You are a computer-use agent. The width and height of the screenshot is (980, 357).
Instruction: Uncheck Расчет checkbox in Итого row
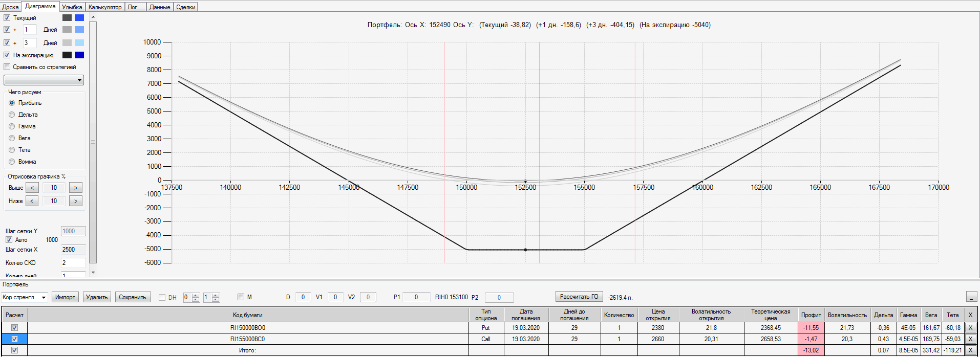click(14, 350)
